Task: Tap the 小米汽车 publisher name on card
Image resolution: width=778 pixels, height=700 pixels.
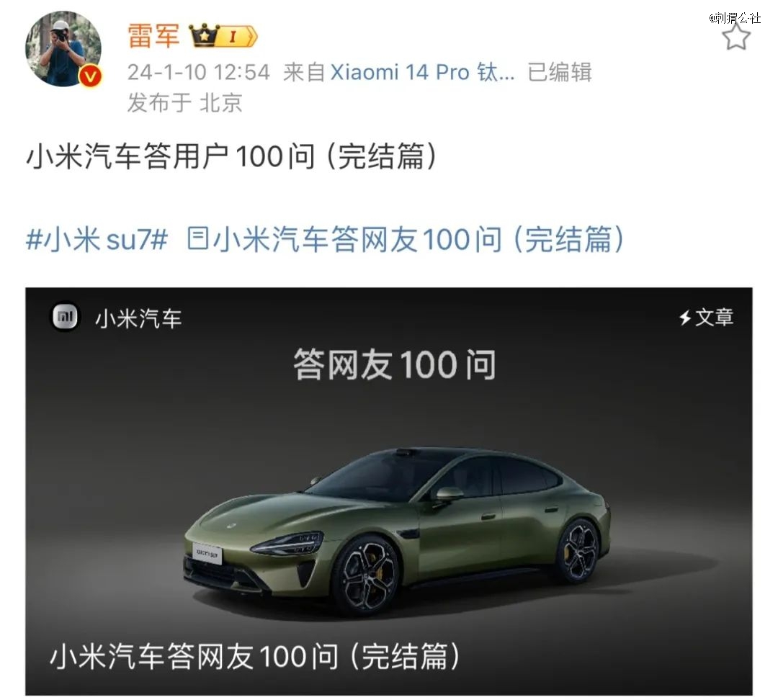Action: [138, 318]
